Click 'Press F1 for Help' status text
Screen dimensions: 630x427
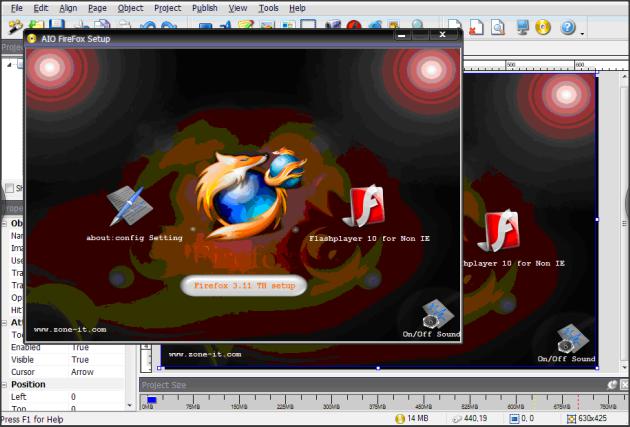pyautogui.click(x=32, y=420)
